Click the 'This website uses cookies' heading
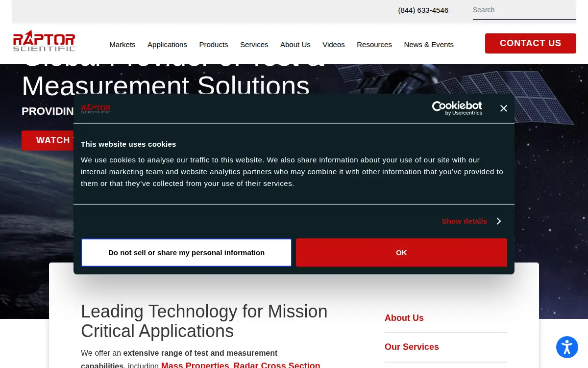Screen dimensions: 588x368 click(x=128, y=144)
